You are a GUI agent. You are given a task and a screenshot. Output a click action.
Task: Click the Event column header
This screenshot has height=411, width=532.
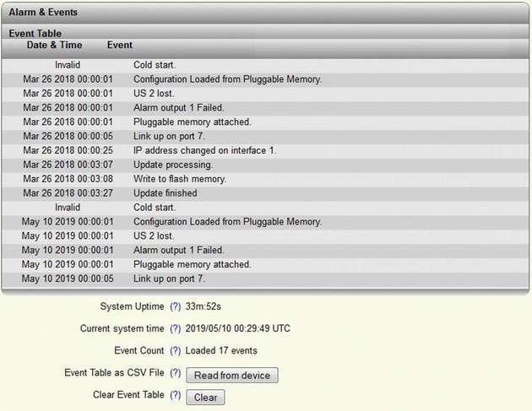pyautogui.click(x=120, y=45)
